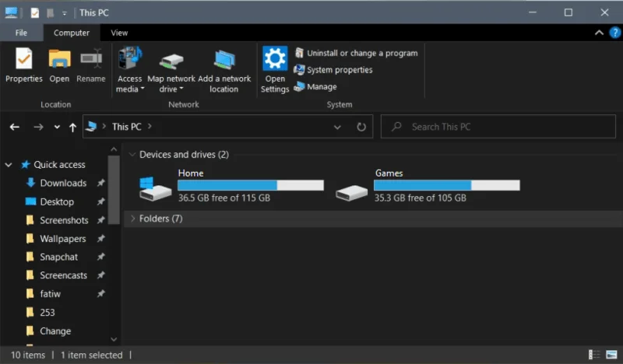Switch to Large icons view in status bar
This screenshot has width=623, height=364.
[x=611, y=355]
